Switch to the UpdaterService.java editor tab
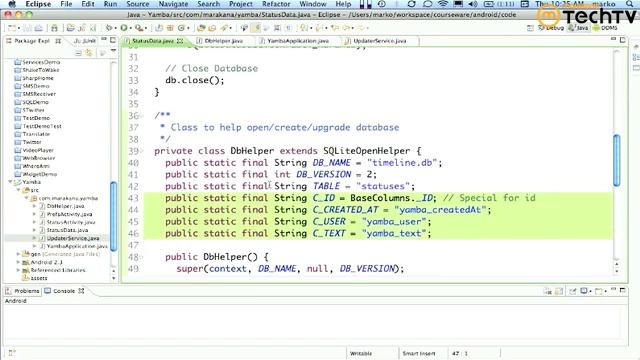The height and width of the screenshot is (360, 640). click(x=379, y=41)
